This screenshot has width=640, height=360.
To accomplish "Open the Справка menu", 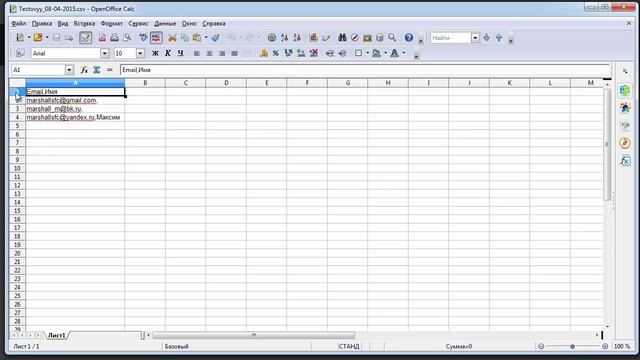I will pyautogui.click(x=214, y=24).
